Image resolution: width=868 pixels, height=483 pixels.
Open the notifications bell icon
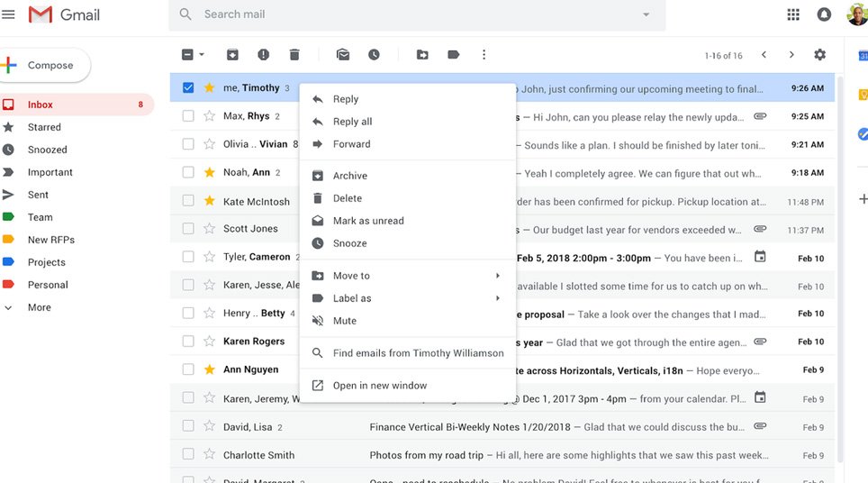pos(824,14)
